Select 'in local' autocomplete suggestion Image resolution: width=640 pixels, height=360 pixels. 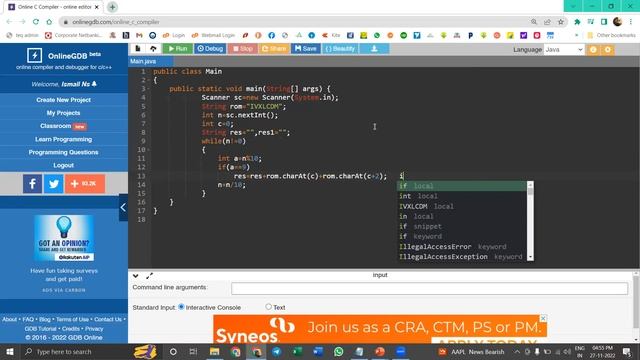462,216
